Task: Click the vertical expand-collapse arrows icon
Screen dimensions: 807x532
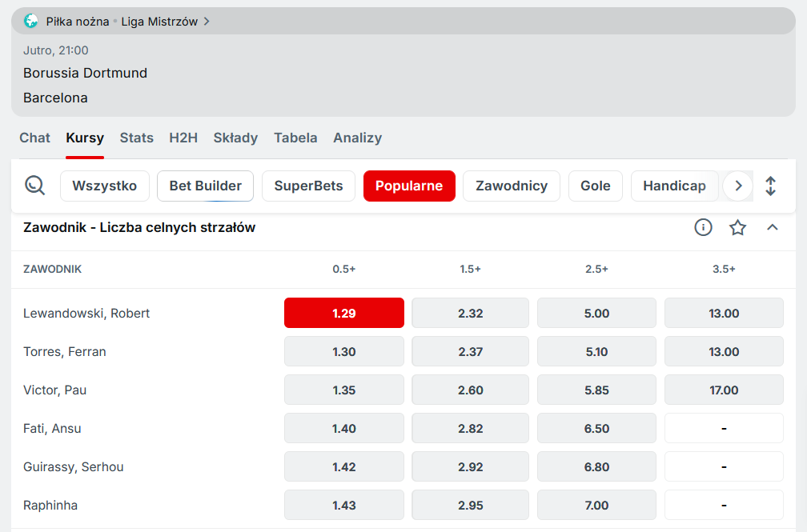Action: click(770, 186)
